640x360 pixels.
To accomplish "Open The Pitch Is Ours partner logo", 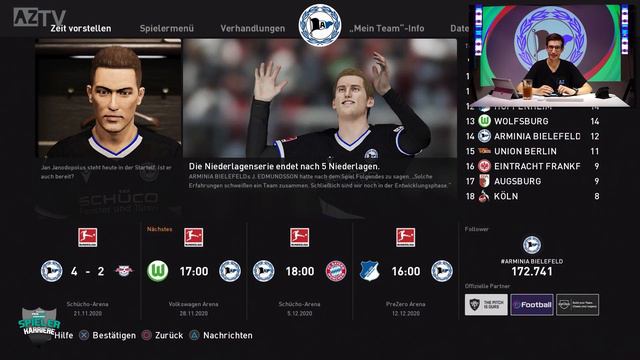I will (x=486, y=304).
